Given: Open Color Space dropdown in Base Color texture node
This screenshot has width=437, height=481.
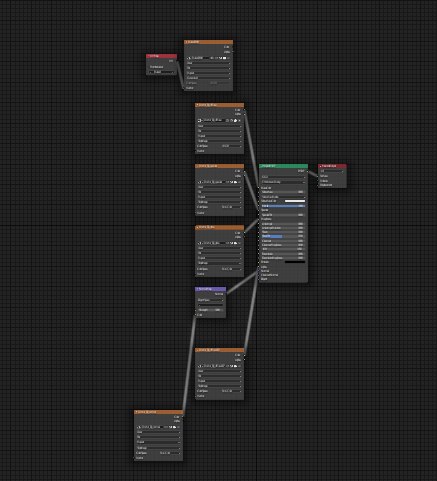Looking at the screenshot, I should click(x=231, y=146).
